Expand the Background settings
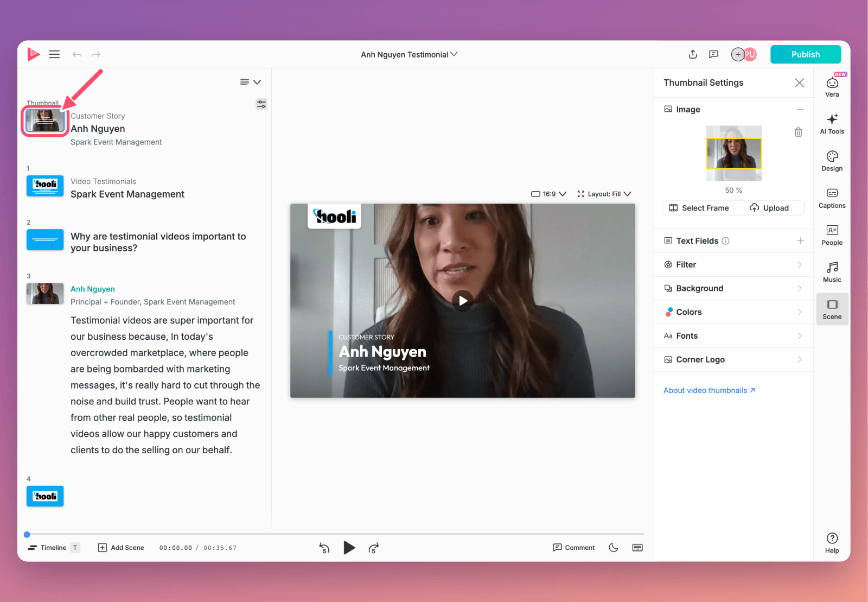Viewport: 868px width, 602px height. (x=733, y=289)
